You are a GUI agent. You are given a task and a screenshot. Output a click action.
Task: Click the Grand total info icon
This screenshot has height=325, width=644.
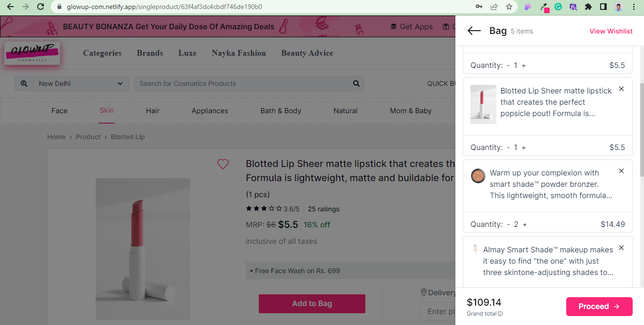500,314
